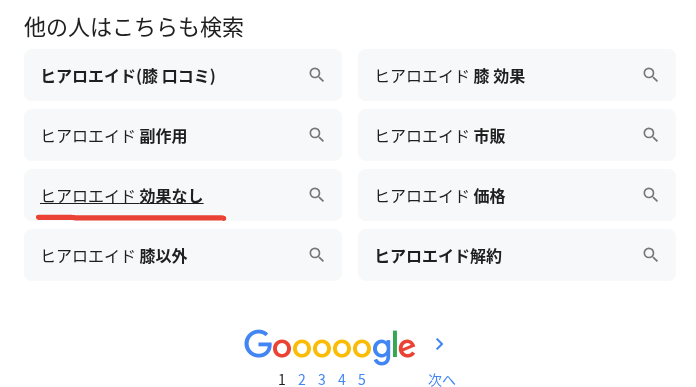Click magnifier icon beside ヒアロエイド解約
Viewport: 696px width, 387px height.
(x=651, y=255)
